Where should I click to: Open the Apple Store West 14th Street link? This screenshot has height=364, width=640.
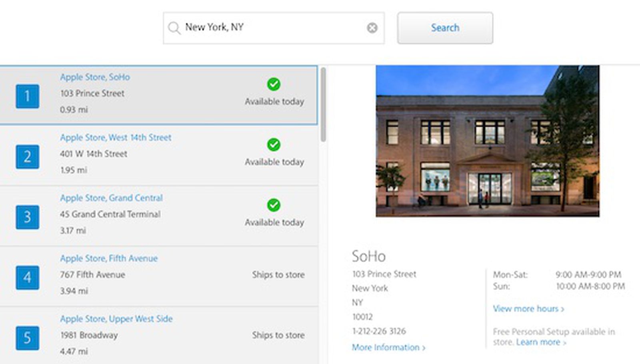coord(116,137)
